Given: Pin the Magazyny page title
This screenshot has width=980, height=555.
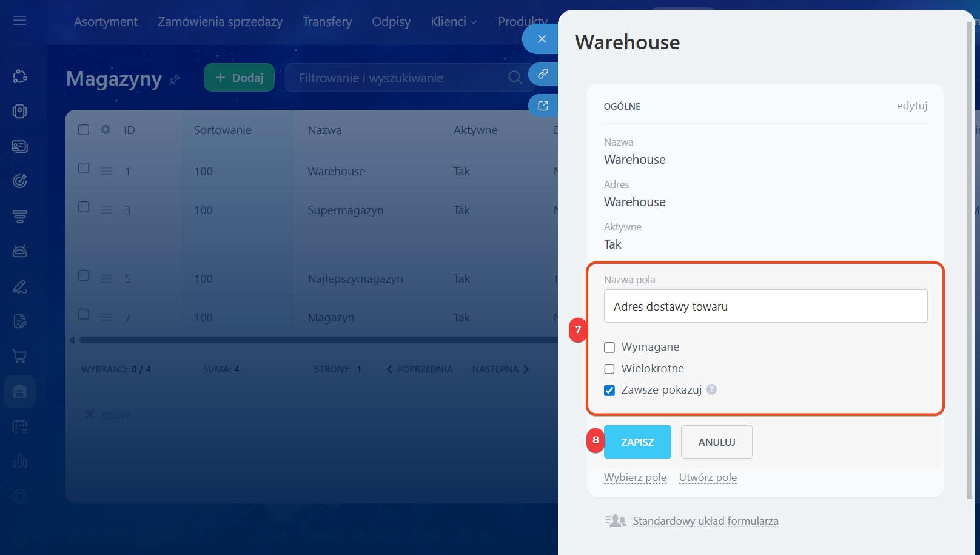Looking at the screenshot, I should point(175,79).
